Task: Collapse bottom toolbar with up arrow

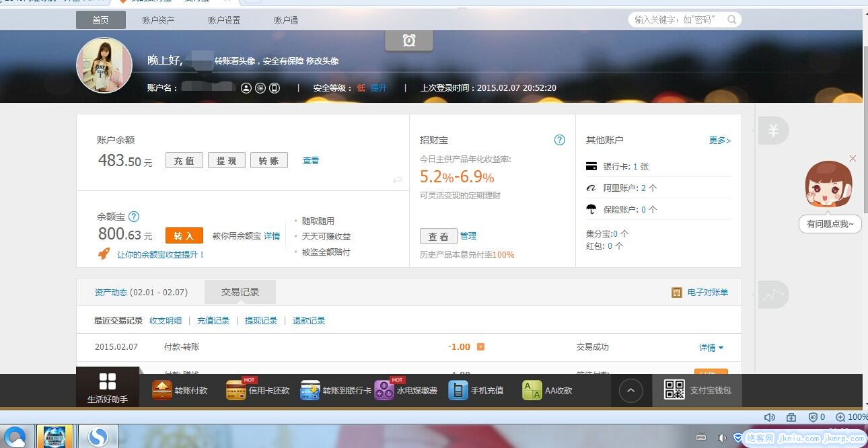Action: click(630, 390)
